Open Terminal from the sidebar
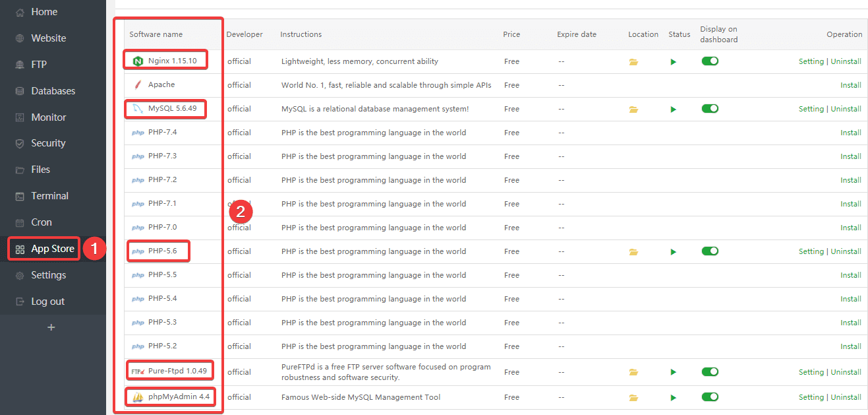Image resolution: width=868 pixels, height=415 pixels. (x=49, y=196)
